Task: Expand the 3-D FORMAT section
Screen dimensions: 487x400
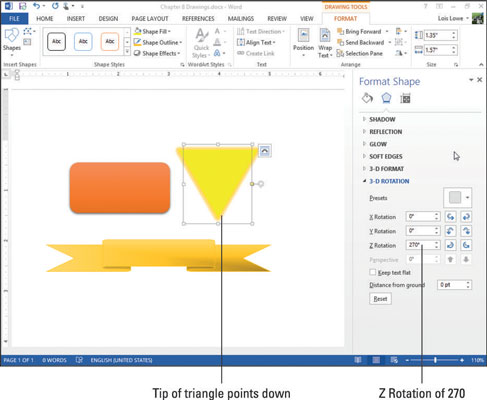Action: (386, 169)
